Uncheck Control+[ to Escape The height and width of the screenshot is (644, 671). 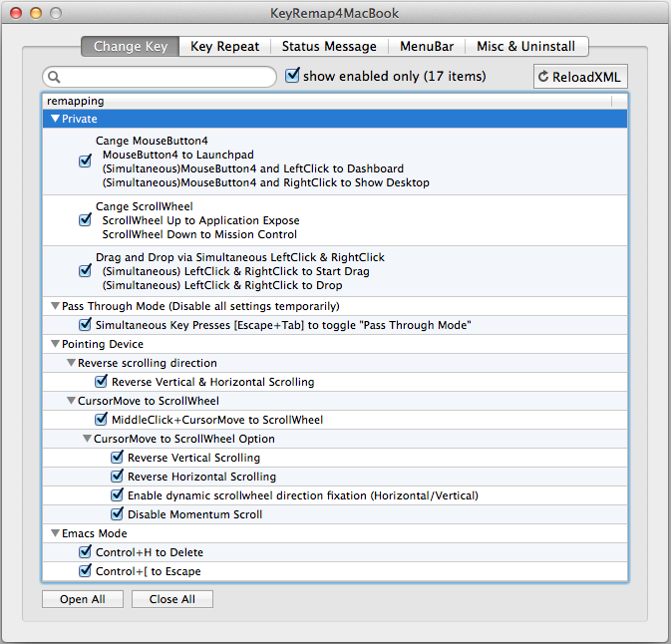point(85,570)
